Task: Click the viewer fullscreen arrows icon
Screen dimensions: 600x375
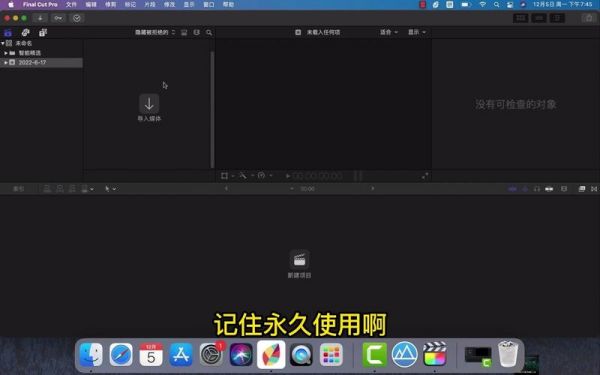Action: [x=425, y=176]
